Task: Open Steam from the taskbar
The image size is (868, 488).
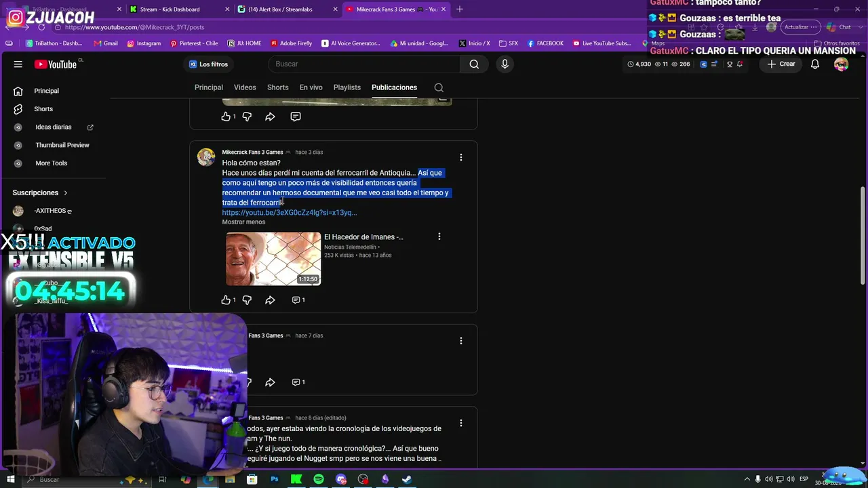Action: [x=407, y=479]
